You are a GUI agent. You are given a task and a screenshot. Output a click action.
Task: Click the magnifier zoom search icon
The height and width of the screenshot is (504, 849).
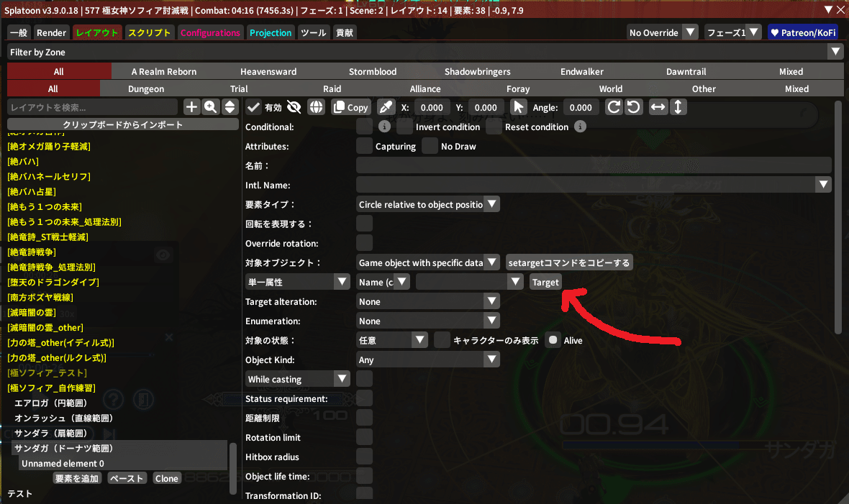211,107
